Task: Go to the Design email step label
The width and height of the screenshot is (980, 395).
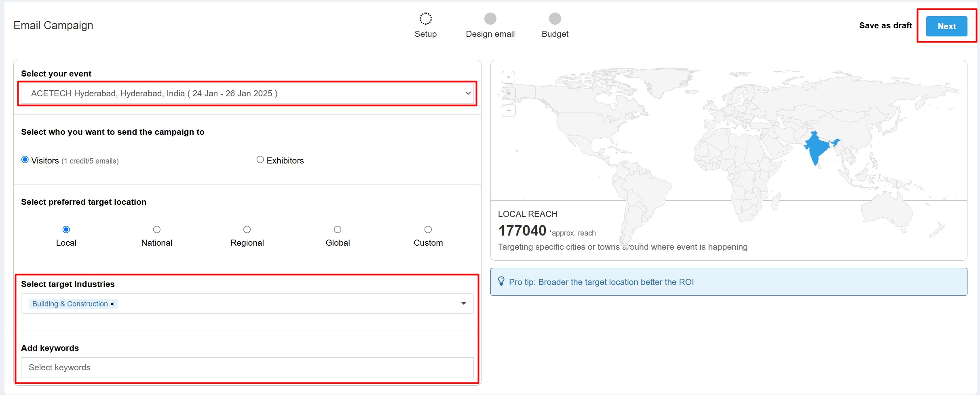Action: pos(490,34)
